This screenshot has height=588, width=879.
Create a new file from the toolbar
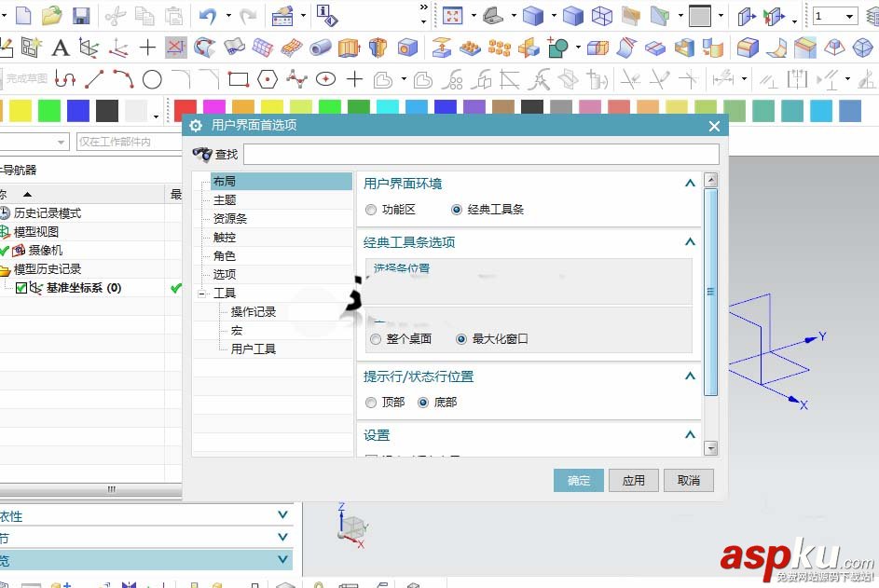[24, 15]
